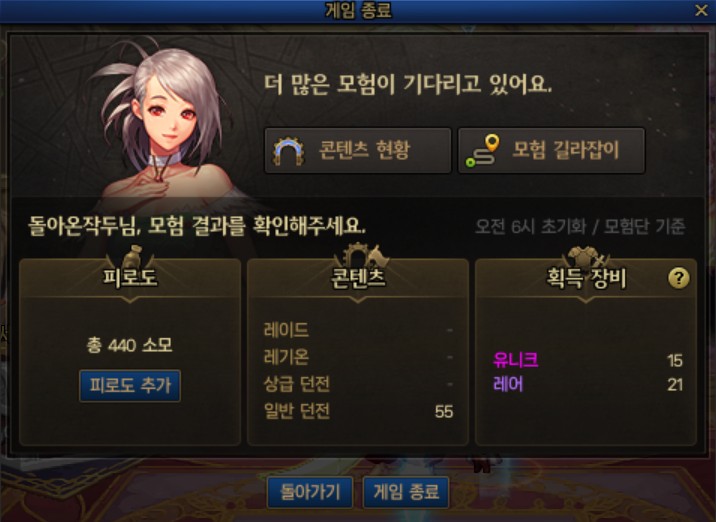Screen dimensions: 716x522
Task: Click the map route pin icon
Action: click(482, 151)
